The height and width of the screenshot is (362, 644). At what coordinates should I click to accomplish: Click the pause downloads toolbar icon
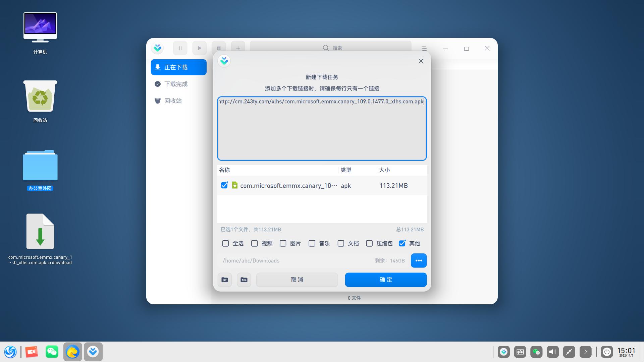180,48
